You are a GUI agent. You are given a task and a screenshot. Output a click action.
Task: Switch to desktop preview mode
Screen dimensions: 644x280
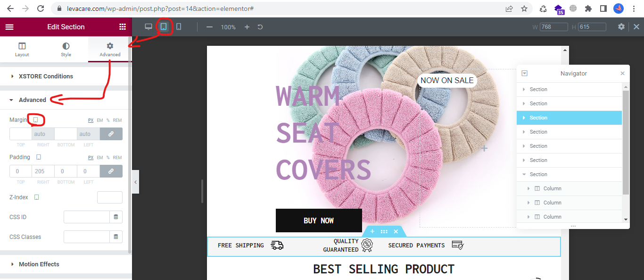coord(149,27)
